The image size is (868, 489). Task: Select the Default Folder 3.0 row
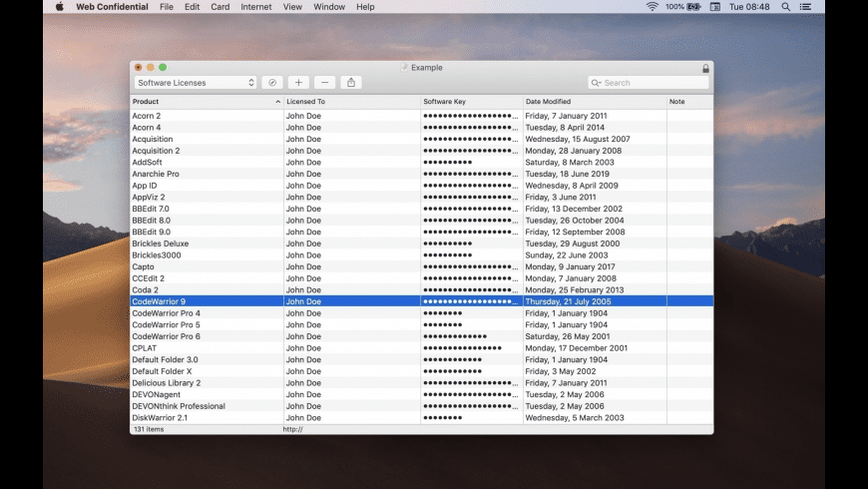pyautogui.click(x=422, y=360)
